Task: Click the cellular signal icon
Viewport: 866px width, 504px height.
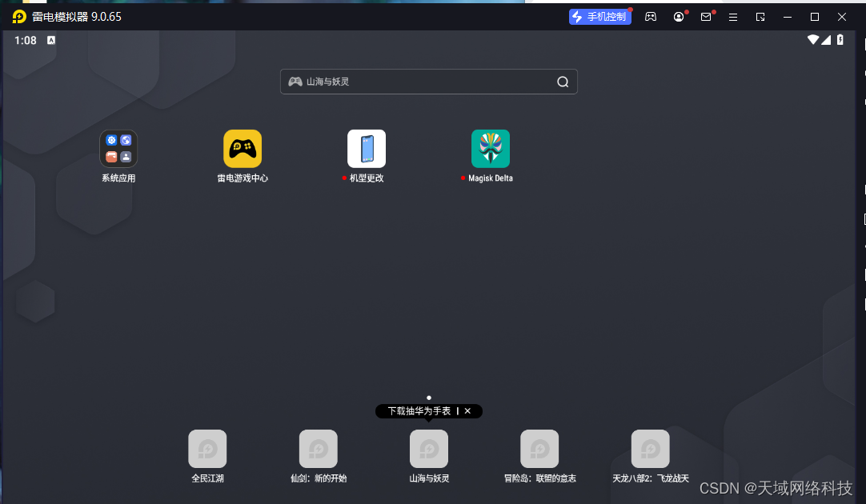Action: [826, 40]
